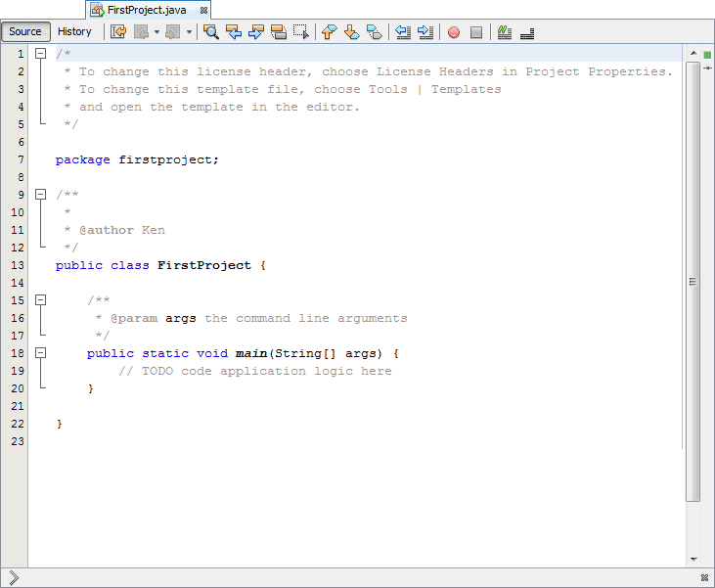Open the Back history dropdown arrow
The height and width of the screenshot is (588, 715).
pyautogui.click(x=156, y=32)
